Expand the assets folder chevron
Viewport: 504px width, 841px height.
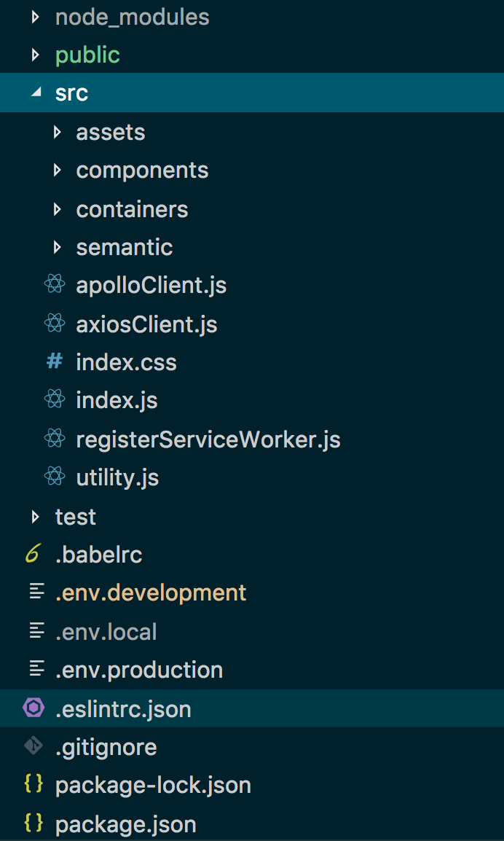click(57, 132)
